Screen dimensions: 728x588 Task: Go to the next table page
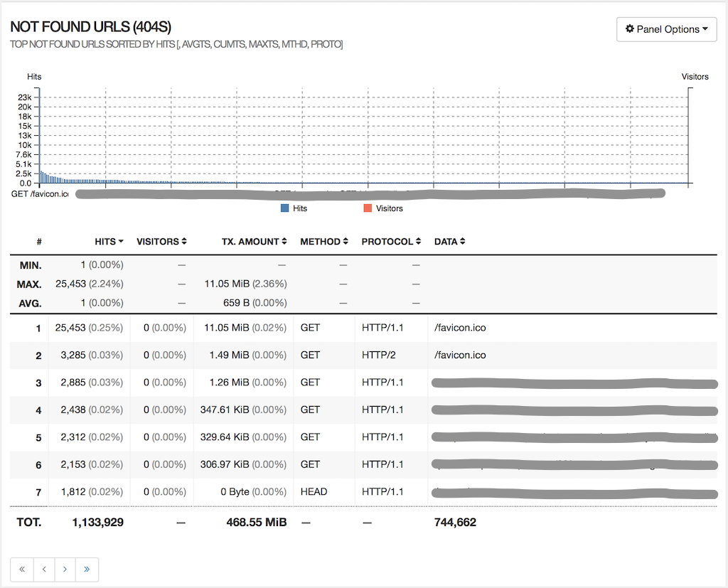point(65,570)
